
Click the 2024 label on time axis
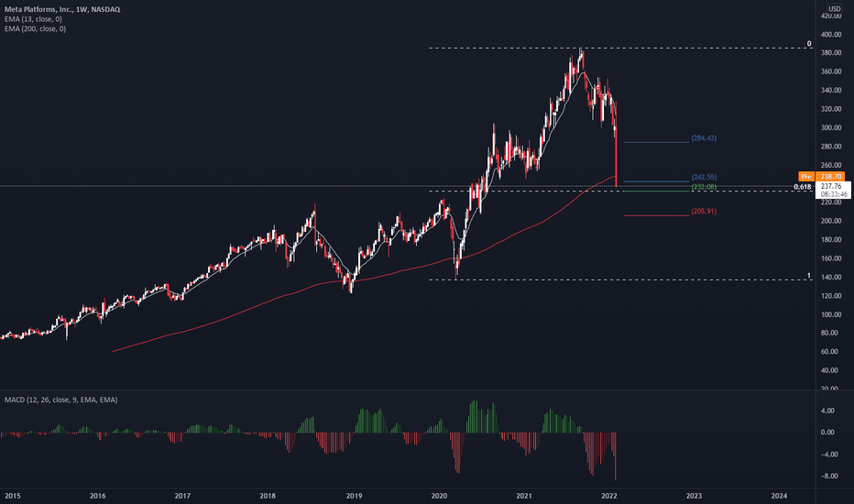click(x=779, y=496)
